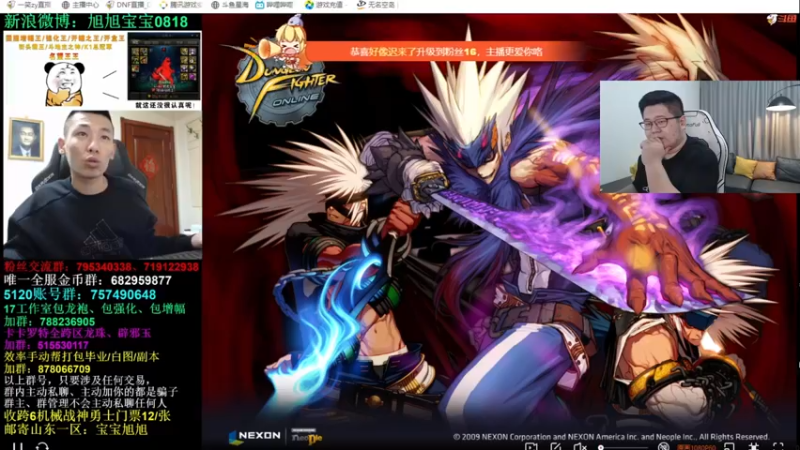Screen dimensions: 800x450
Task: Click the panda meme sticker image
Action: coord(64,84)
